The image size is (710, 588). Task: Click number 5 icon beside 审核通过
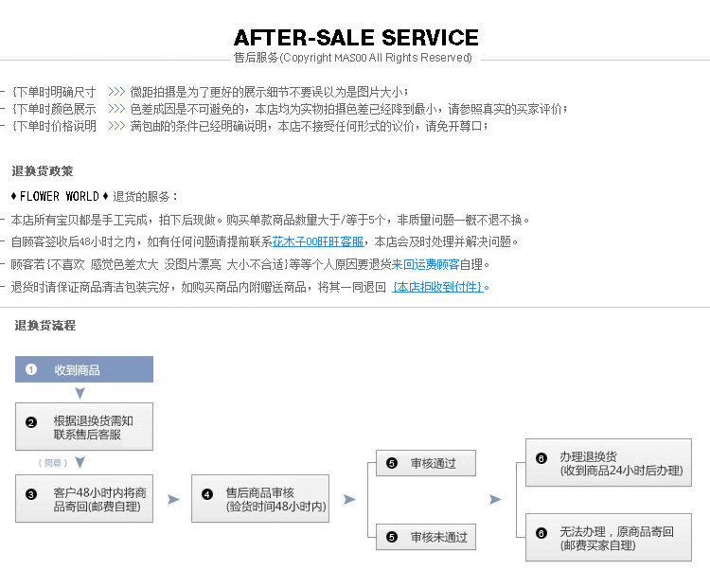pyautogui.click(x=392, y=463)
